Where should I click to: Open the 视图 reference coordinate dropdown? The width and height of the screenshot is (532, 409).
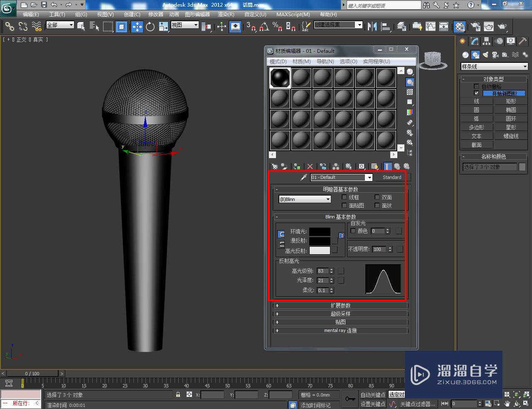[185, 25]
